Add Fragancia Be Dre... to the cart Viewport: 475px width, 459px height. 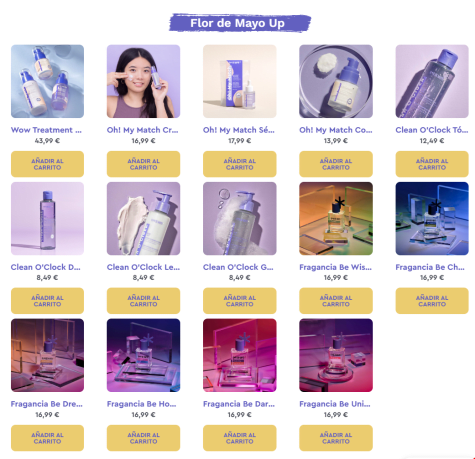tap(47, 438)
